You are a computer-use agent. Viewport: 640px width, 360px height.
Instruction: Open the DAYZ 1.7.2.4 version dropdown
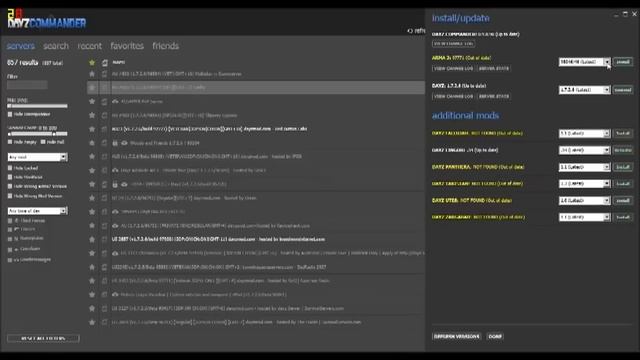point(584,90)
